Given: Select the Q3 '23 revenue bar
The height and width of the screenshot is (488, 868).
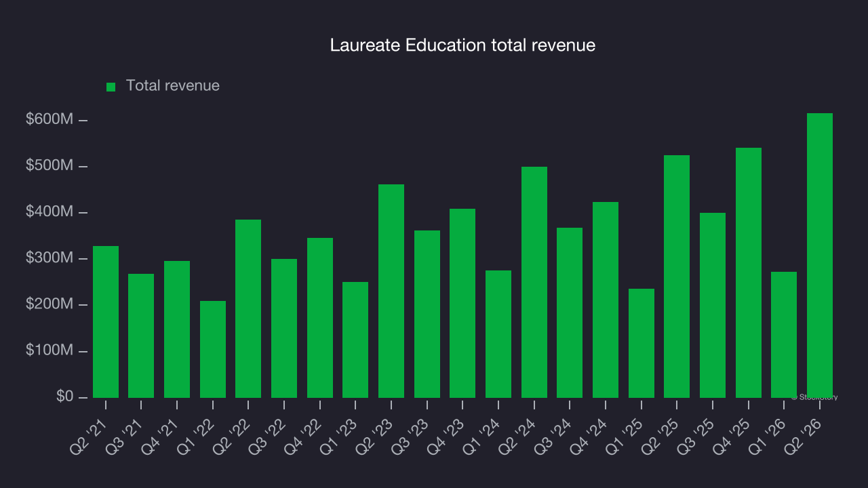Looking at the screenshot, I should click(x=427, y=314).
